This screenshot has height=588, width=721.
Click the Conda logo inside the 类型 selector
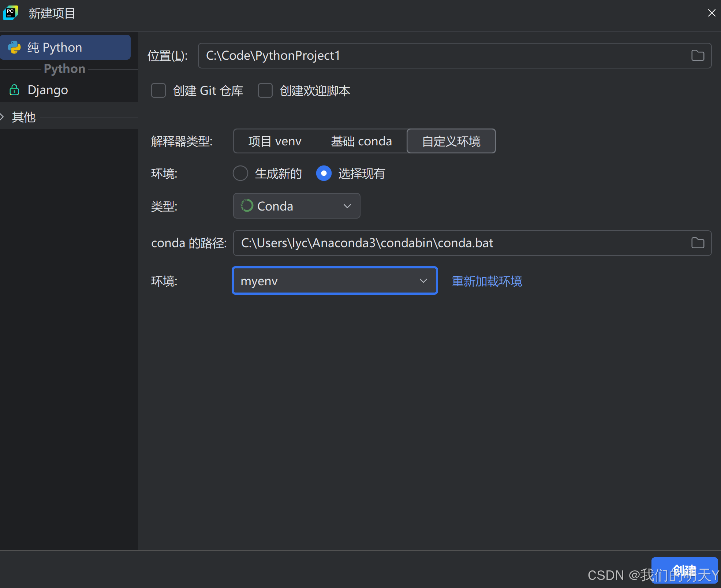(247, 206)
